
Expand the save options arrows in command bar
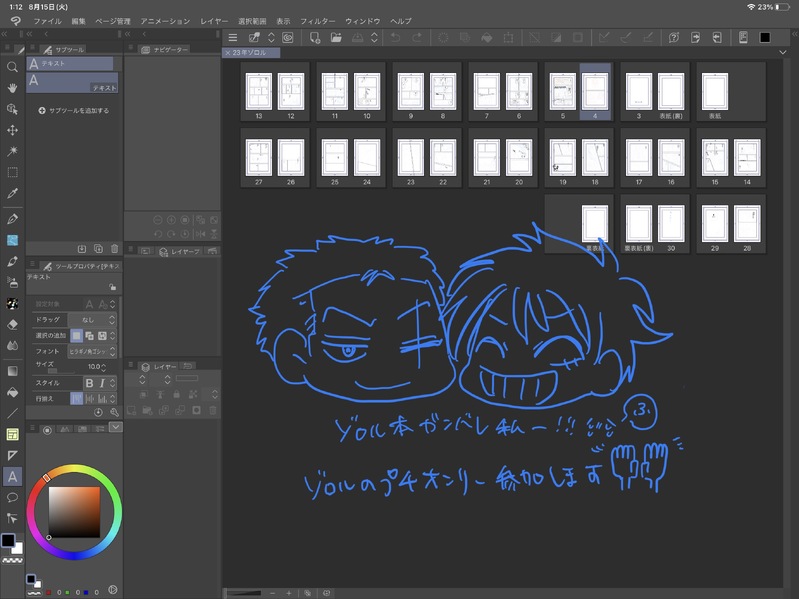coord(374,38)
